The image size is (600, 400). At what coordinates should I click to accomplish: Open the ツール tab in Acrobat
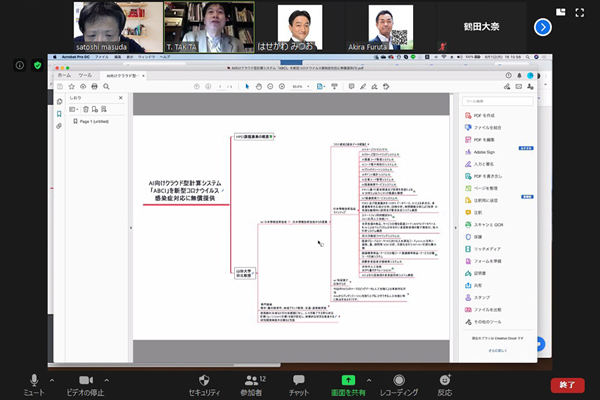85,75
